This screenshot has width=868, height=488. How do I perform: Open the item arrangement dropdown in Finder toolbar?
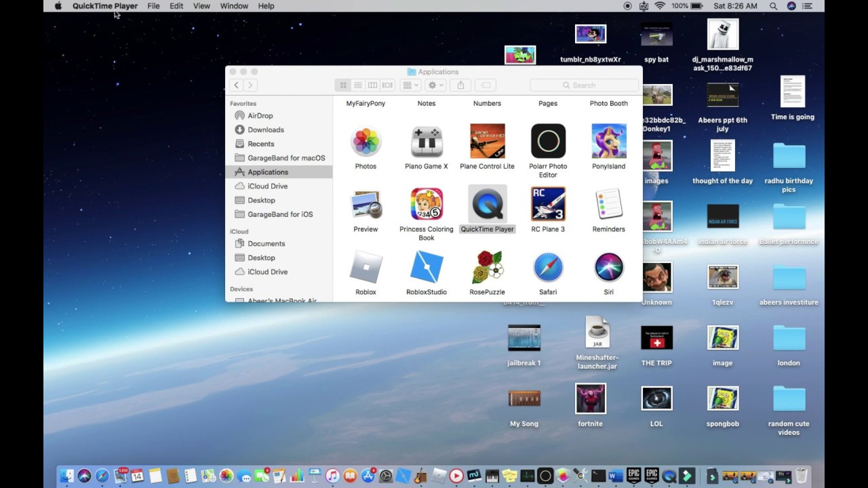pos(410,85)
